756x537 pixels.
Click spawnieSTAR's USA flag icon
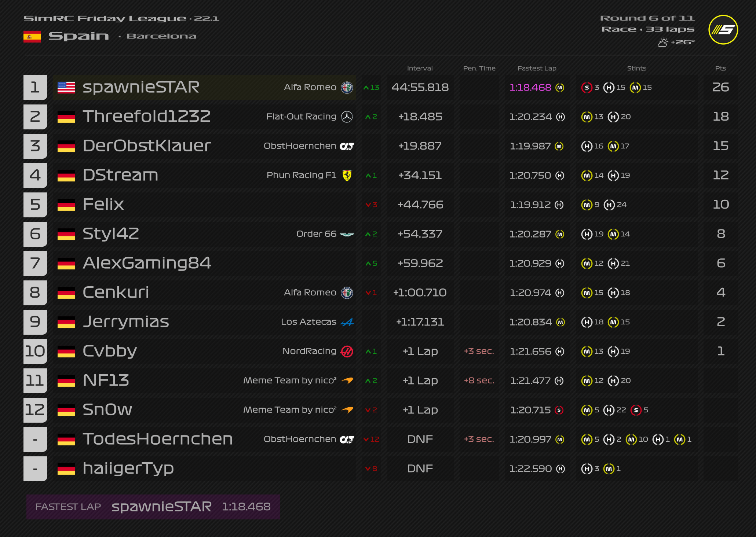66,87
